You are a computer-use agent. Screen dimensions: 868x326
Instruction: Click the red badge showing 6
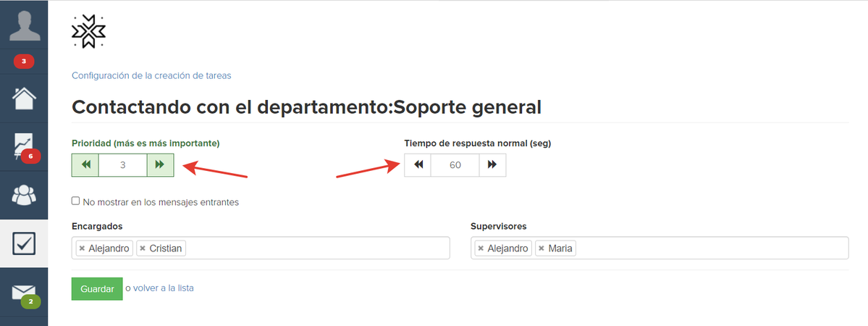coord(30,156)
